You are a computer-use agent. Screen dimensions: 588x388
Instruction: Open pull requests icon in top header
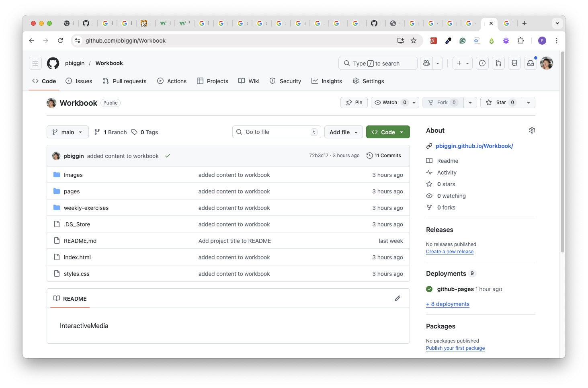point(498,63)
